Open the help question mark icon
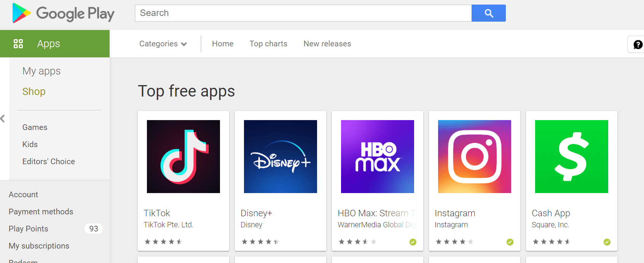The width and height of the screenshot is (644, 263). 638,44
